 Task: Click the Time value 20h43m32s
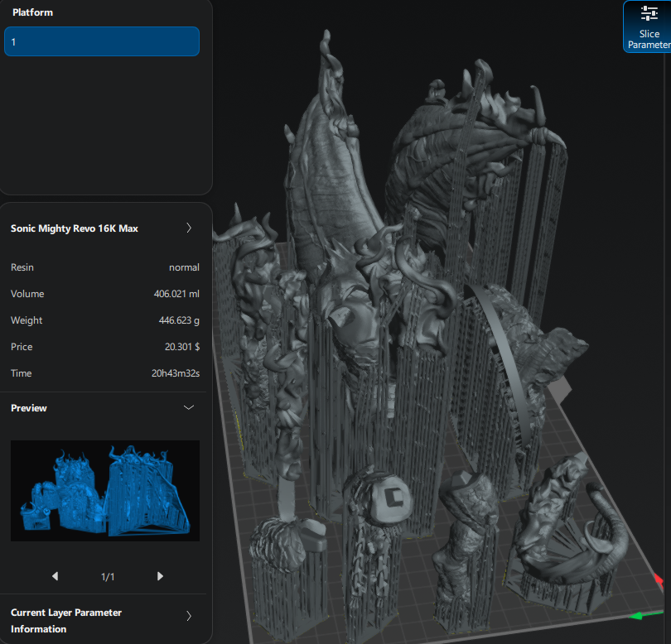[x=176, y=373]
